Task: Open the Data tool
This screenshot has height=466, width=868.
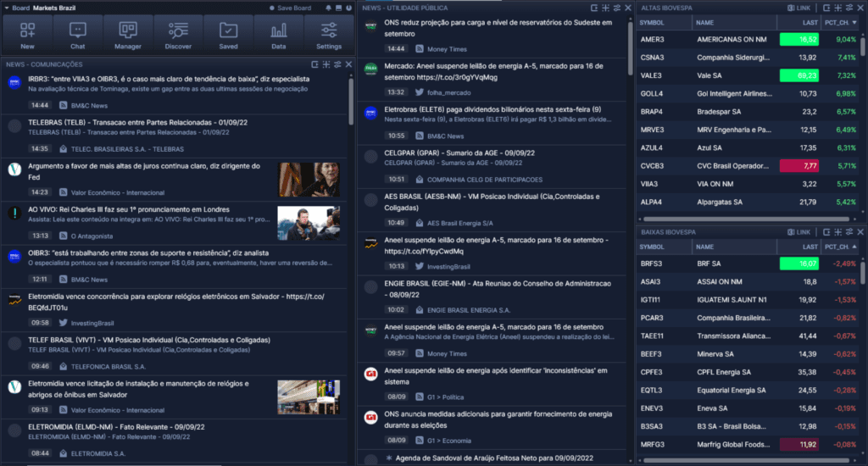Action: pos(278,36)
